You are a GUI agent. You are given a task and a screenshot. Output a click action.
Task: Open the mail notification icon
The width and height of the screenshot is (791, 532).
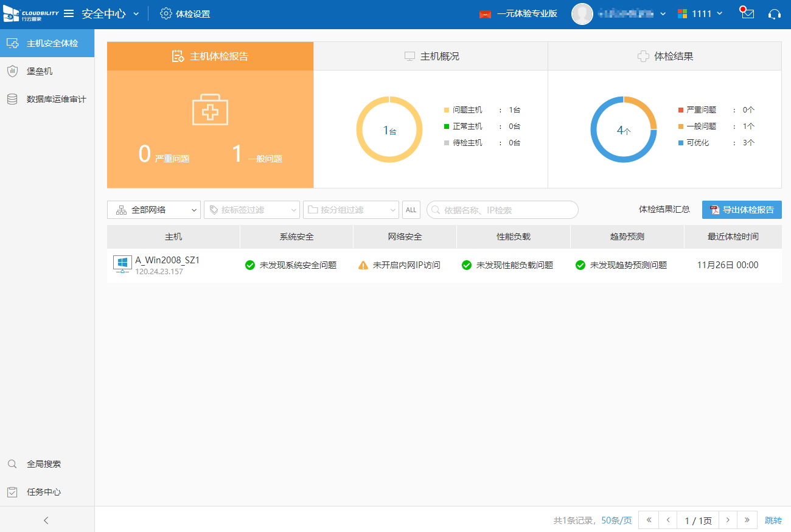coord(747,13)
